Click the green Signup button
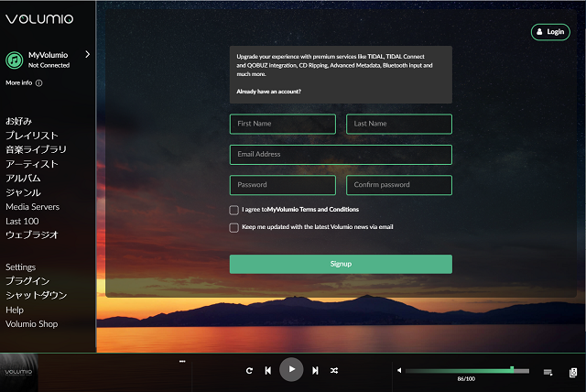586x392 pixels. coord(341,264)
